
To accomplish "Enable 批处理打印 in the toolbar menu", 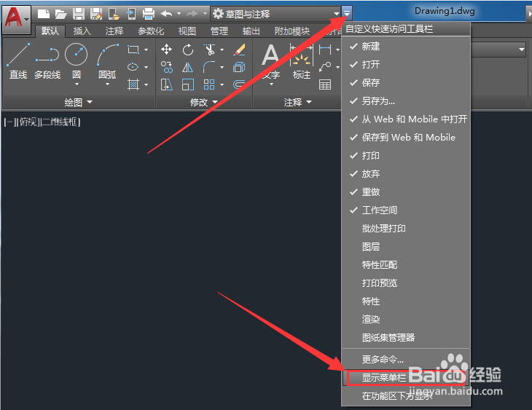I will (405, 229).
